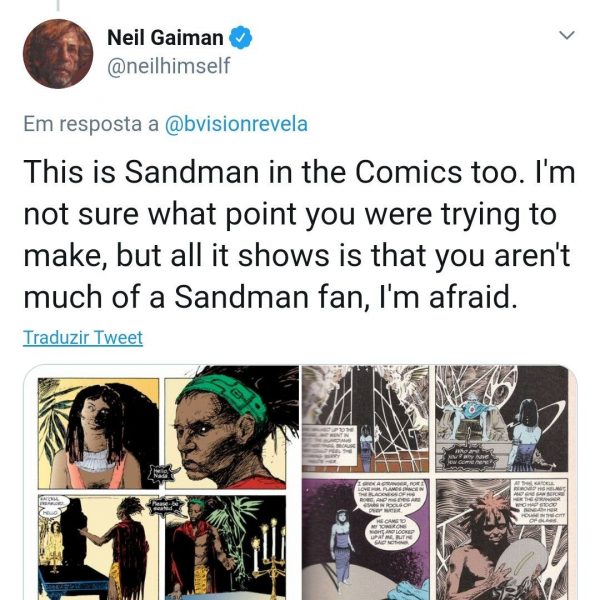This screenshot has width=600, height=600.
Task: Open the Neil Gaiman display name
Action: pyautogui.click(x=165, y=38)
